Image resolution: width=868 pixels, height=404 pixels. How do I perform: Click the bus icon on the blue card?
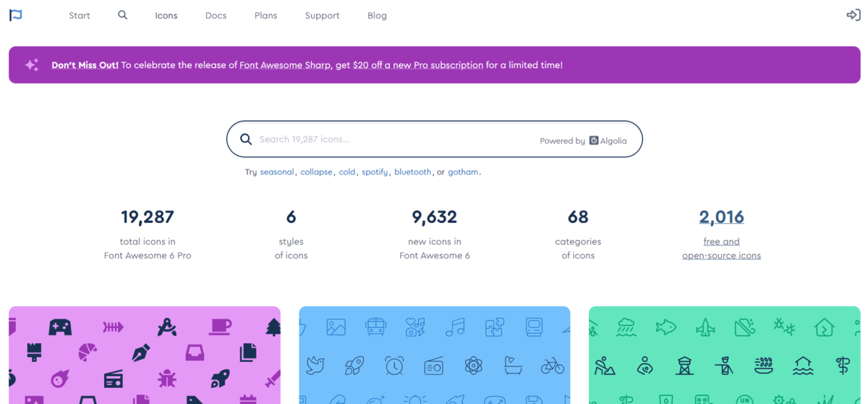(x=375, y=327)
